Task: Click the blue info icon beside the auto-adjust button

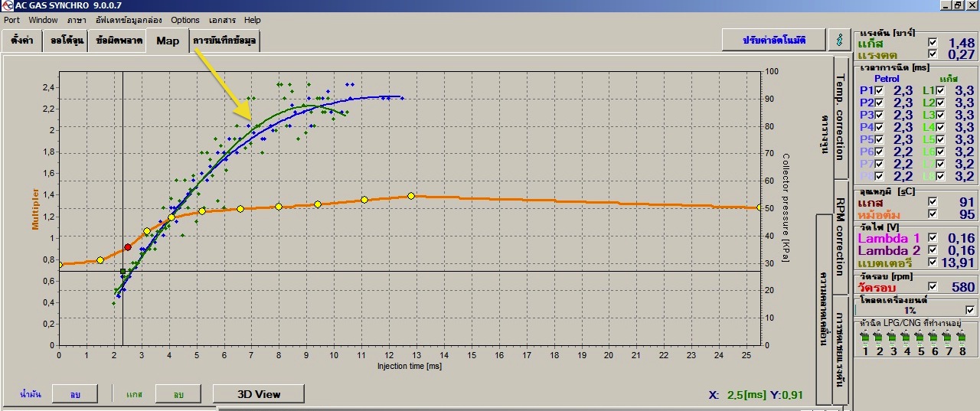Action: (840, 40)
